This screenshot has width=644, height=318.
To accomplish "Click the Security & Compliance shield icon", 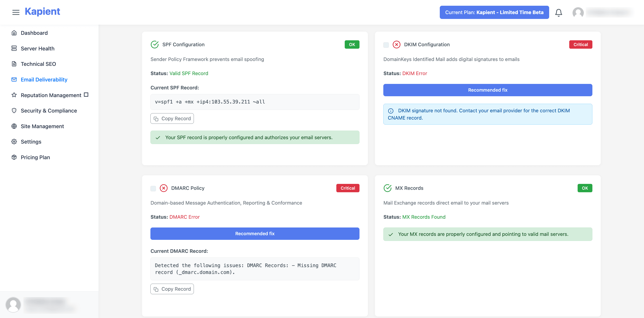I will pos(14,111).
